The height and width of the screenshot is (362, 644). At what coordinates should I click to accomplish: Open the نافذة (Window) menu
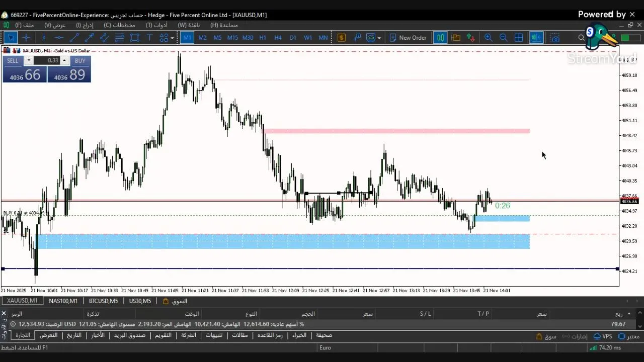point(189,25)
